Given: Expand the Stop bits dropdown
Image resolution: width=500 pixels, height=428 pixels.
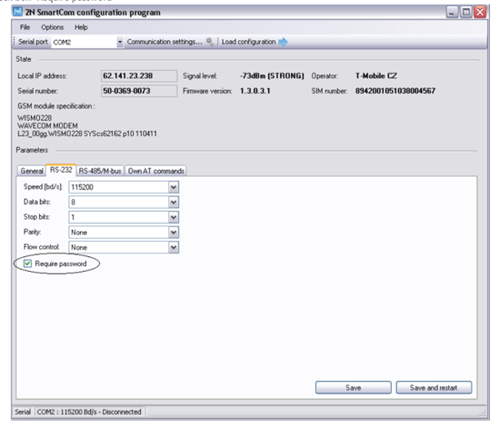Looking at the screenshot, I should click(x=173, y=217).
